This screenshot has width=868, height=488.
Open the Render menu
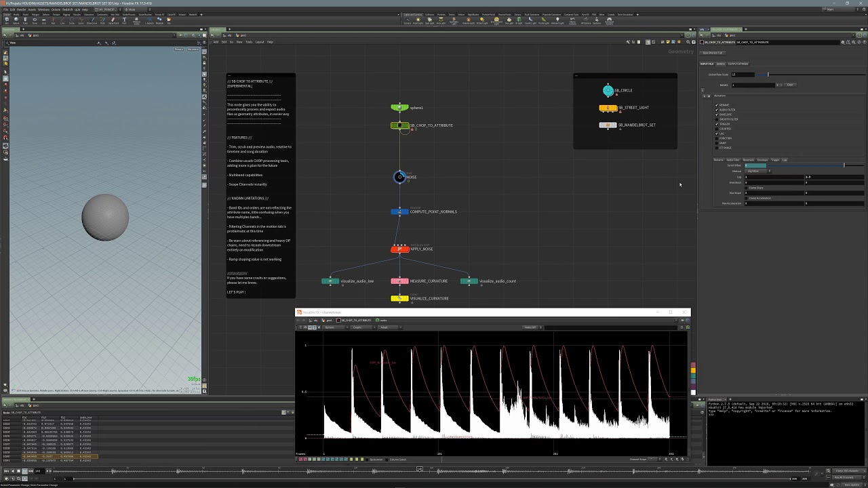click(21, 9)
